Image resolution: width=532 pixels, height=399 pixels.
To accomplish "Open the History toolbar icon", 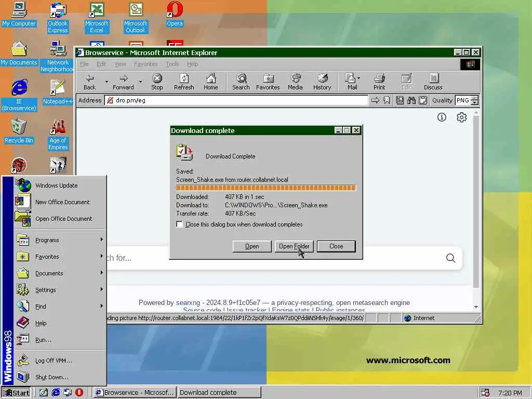I will [x=322, y=82].
